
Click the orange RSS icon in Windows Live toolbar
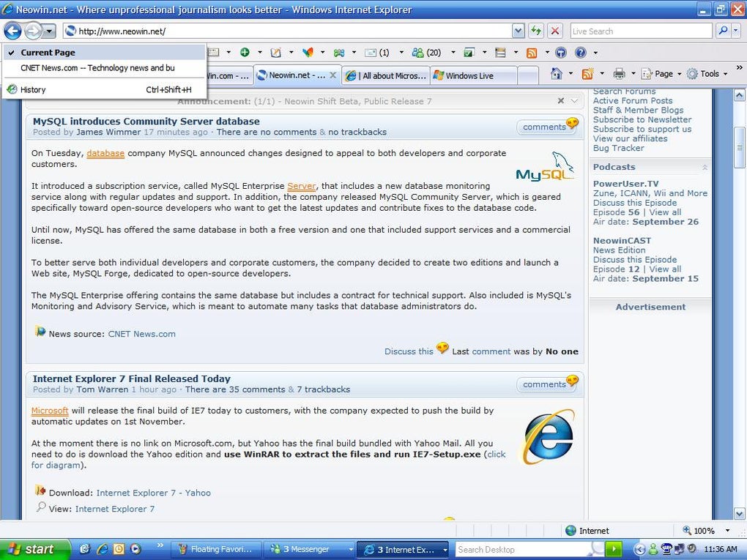(532, 53)
